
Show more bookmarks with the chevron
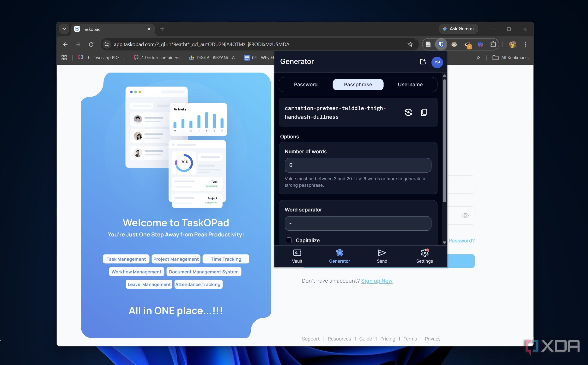click(x=478, y=58)
